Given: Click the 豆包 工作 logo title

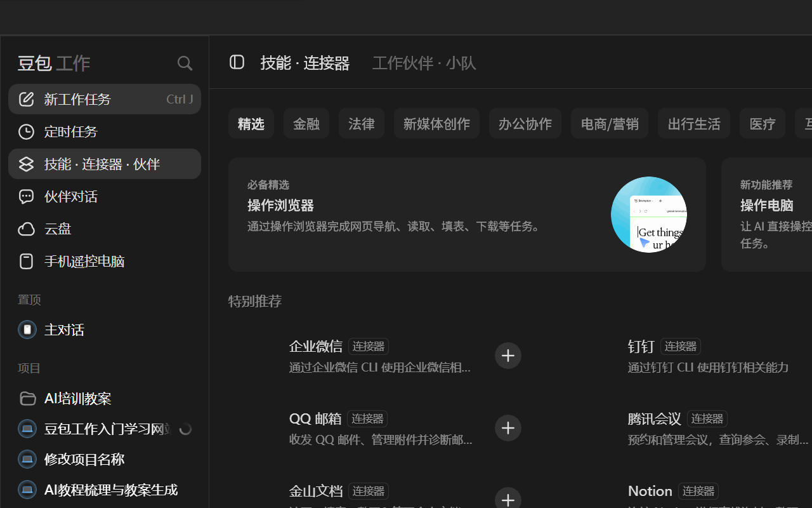Looking at the screenshot, I should click(x=54, y=63).
